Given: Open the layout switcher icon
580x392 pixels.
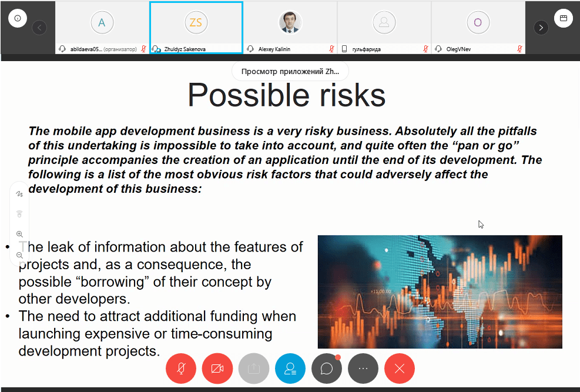Looking at the screenshot, I should click(564, 18).
